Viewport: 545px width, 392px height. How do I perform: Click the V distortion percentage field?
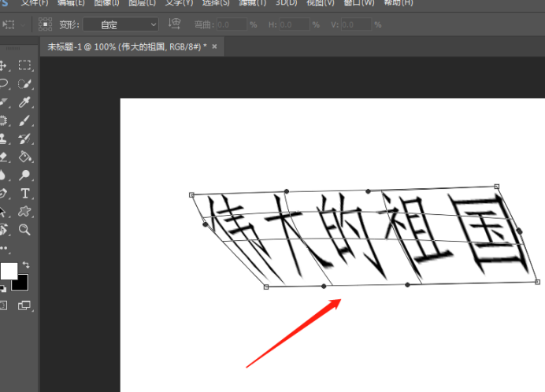coord(356,24)
